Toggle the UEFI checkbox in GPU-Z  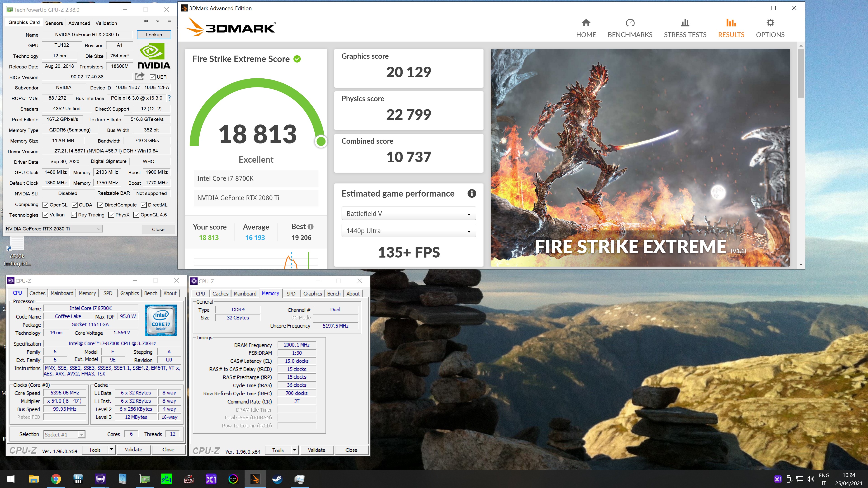coord(152,77)
